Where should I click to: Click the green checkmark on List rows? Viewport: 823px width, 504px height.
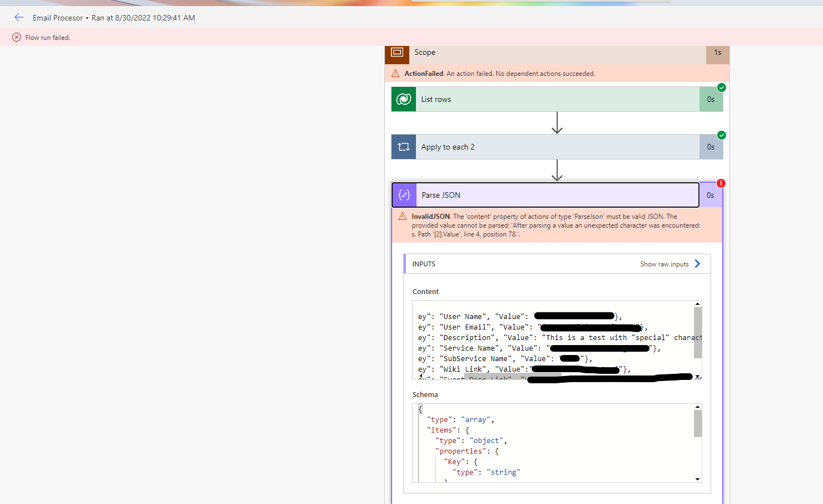click(x=721, y=88)
